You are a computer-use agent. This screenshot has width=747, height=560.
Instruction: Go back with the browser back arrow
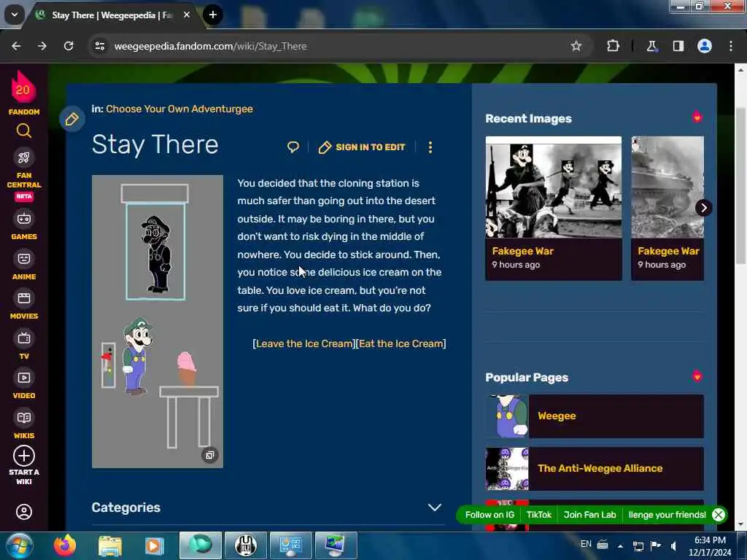click(16, 46)
